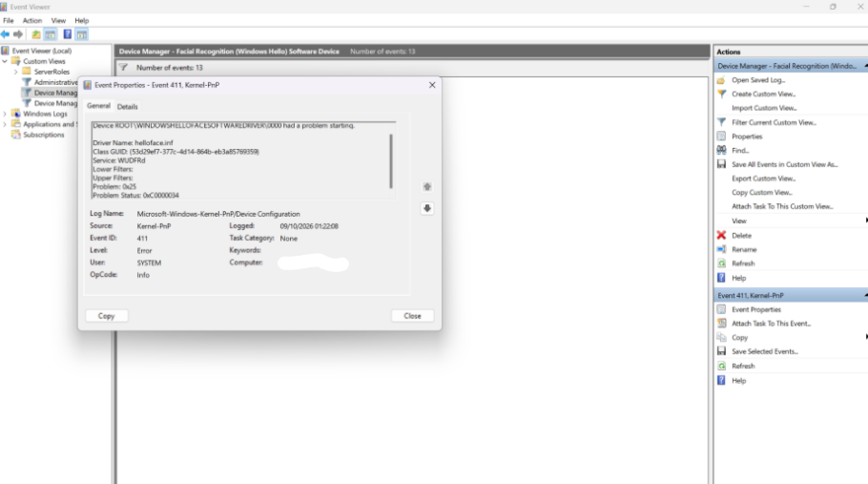Click the Back arrow toolbar icon
868x484 pixels.
point(5,34)
